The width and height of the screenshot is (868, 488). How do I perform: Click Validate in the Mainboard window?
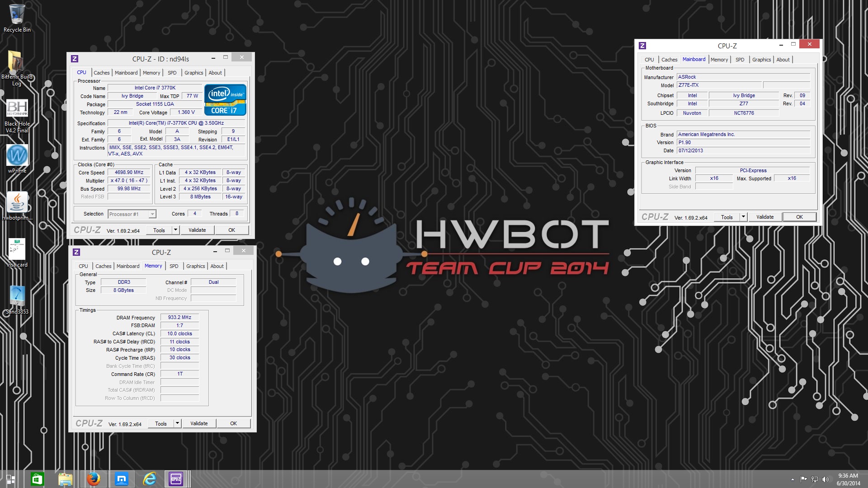coord(765,217)
